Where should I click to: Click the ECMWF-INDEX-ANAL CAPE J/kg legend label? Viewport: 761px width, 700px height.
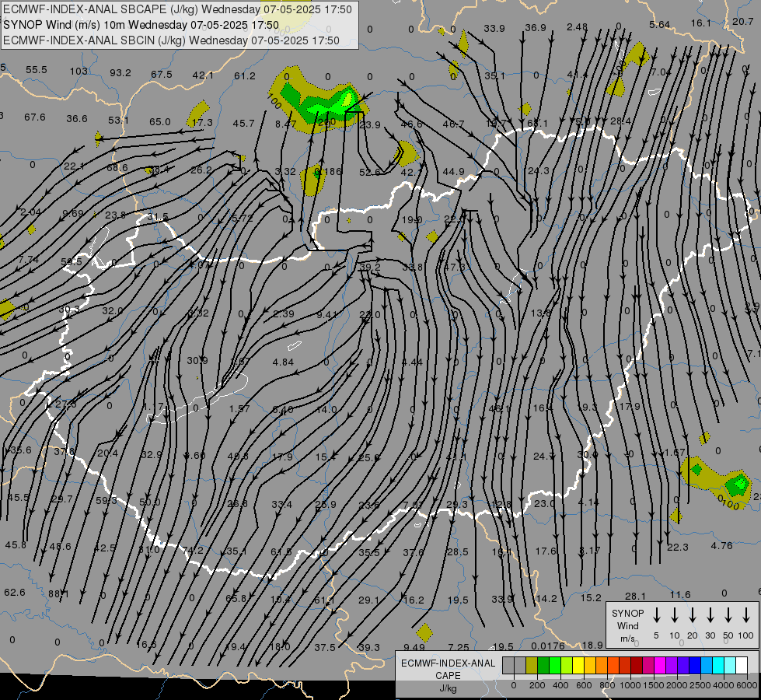448,675
